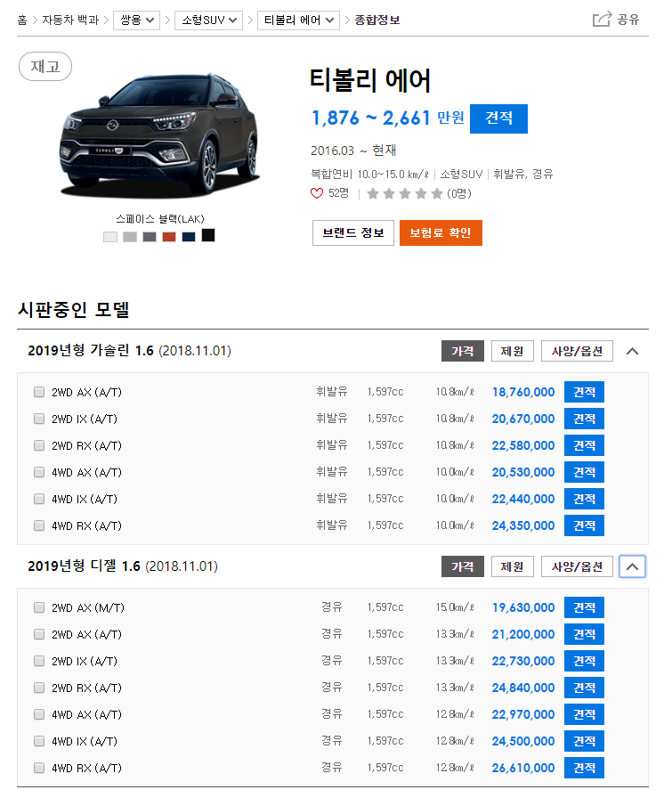672x798 pixels.
Task: Open the 티볼리 에어 model dropdown
Action: click(x=298, y=20)
